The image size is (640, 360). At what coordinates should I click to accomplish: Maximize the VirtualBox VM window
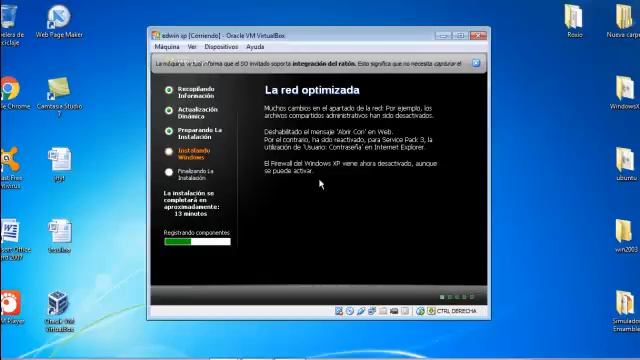click(x=460, y=36)
